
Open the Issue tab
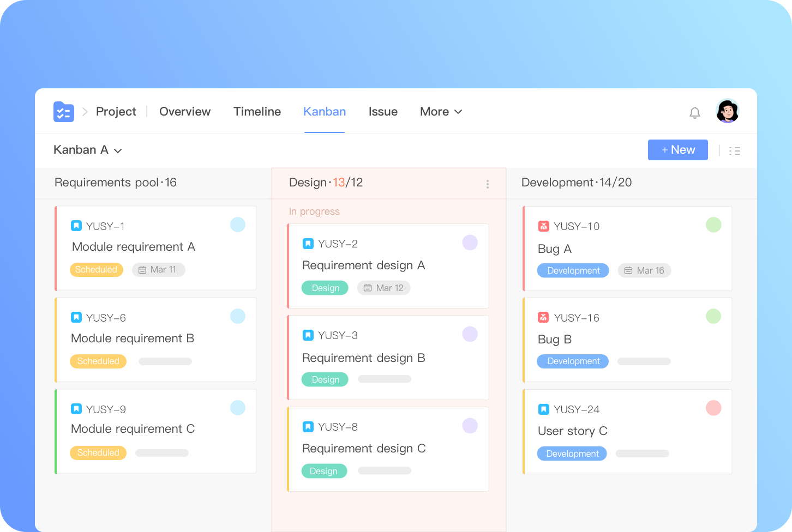pos(383,112)
